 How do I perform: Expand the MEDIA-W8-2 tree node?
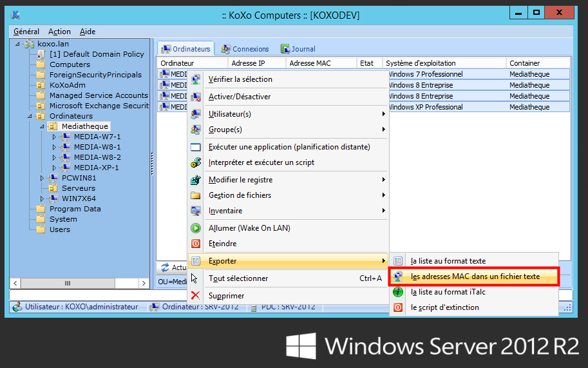point(54,157)
